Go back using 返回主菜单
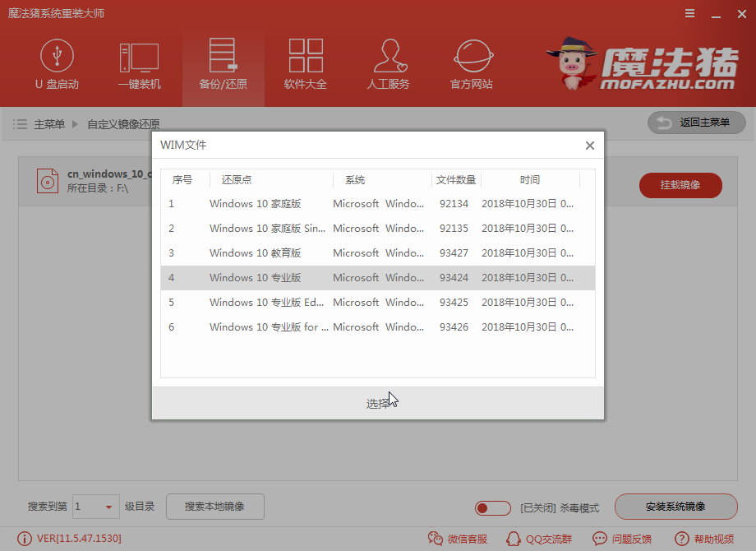The image size is (756, 551). (697, 122)
